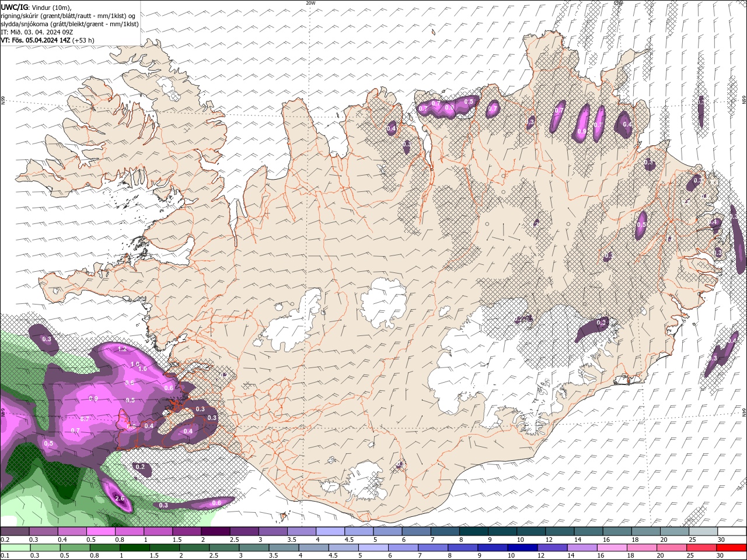Click the snow legend swatch between 0.3 and 0.4
Viewport: 747px width, 560px height.
[44, 531]
